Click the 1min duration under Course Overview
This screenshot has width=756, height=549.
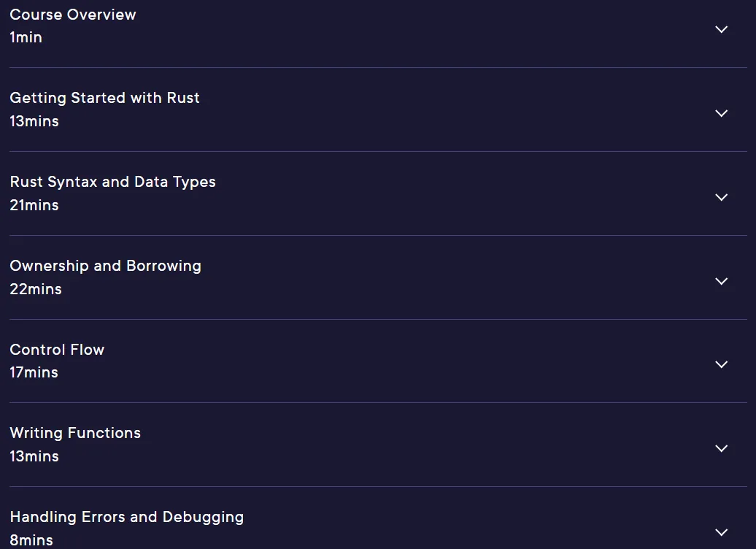tap(26, 37)
